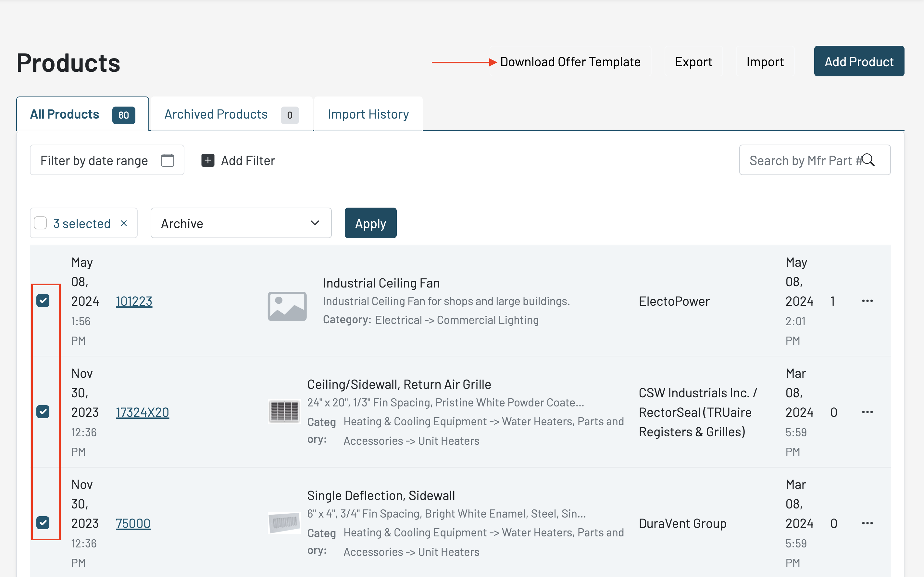The height and width of the screenshot is (577, 924).
Task: Clear selection with the X icon
Action: (124, 223)
